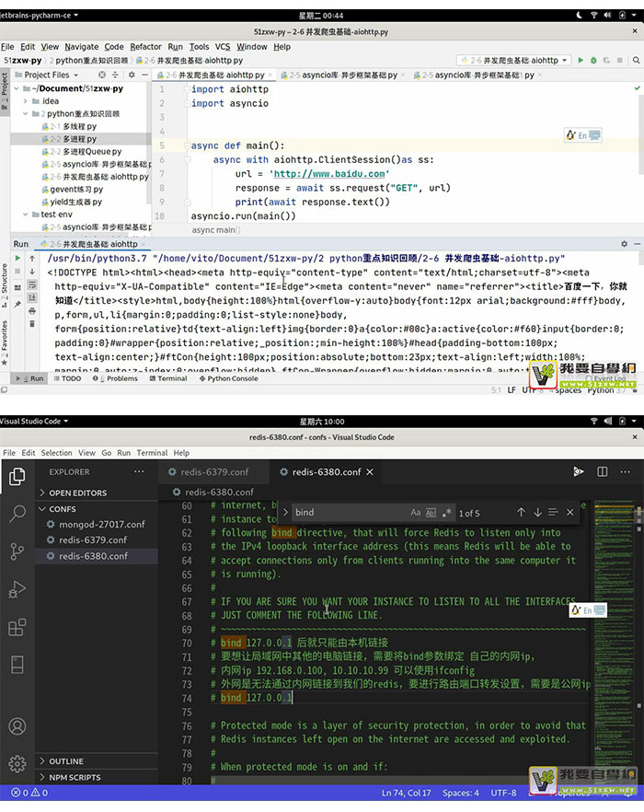Clear Run console with trash icon
The width and height of the screenshot is (644, 812).
coord(32,324)
